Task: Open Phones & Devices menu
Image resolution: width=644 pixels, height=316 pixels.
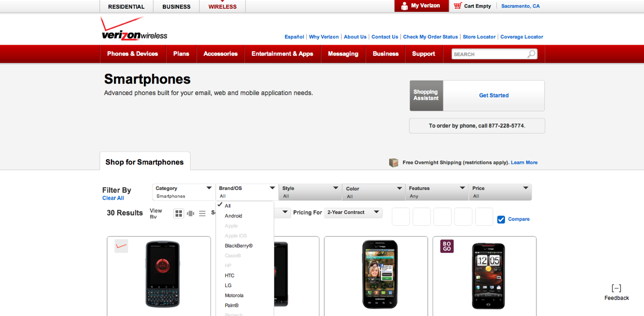Action: click(x=132, y=54)
